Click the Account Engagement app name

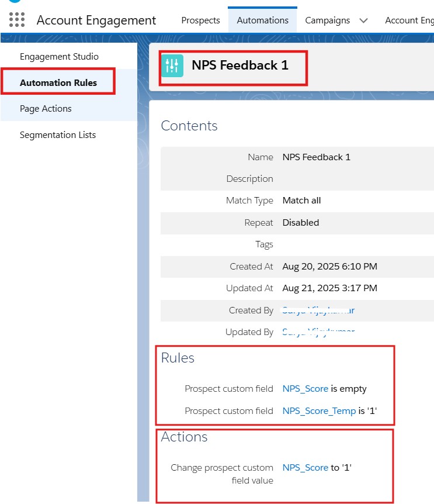point(96,20)
